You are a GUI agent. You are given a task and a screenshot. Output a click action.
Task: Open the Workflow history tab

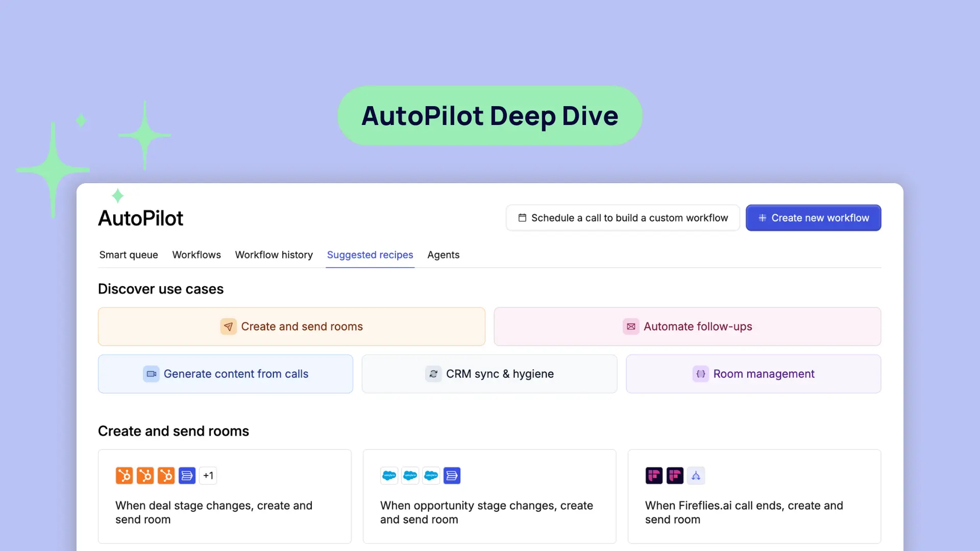coord(274,255)
